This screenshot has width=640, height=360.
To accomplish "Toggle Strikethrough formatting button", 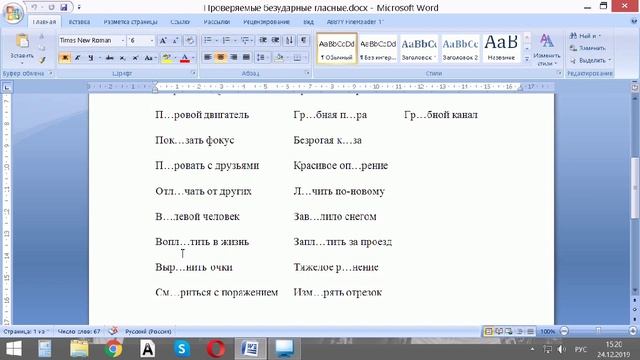I will (109, 58).
